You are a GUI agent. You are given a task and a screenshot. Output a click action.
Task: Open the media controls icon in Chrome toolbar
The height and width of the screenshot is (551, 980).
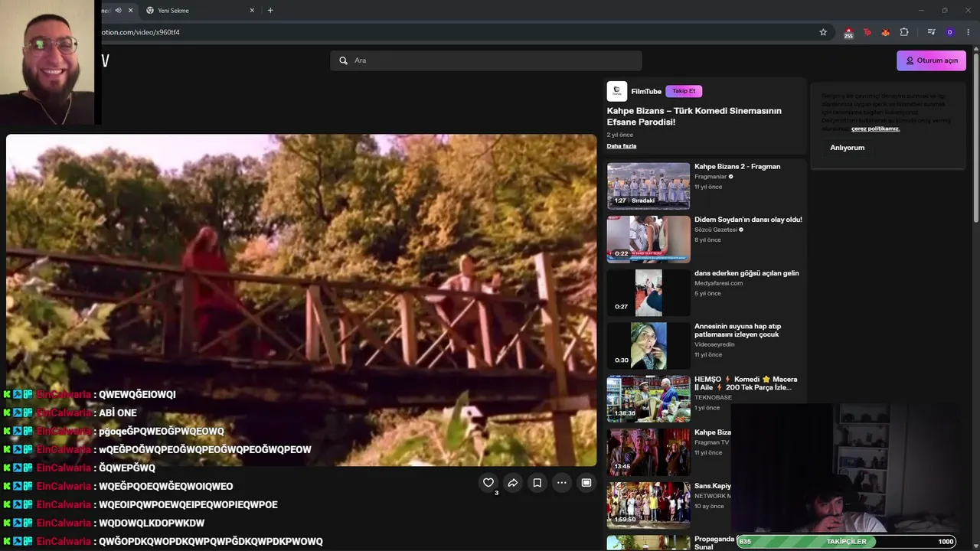[x=931, y=32]
